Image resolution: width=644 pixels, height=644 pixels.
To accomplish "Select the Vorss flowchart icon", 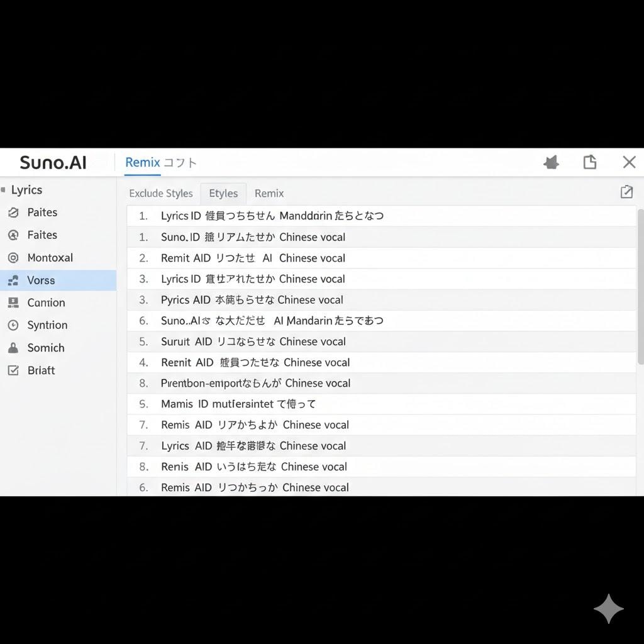I will coord(14,280).
